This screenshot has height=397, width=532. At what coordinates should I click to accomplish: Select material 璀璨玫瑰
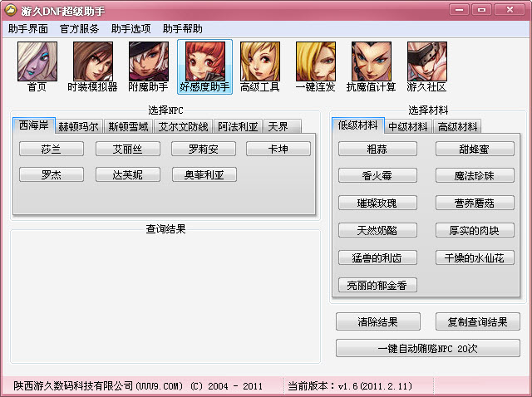377,203
